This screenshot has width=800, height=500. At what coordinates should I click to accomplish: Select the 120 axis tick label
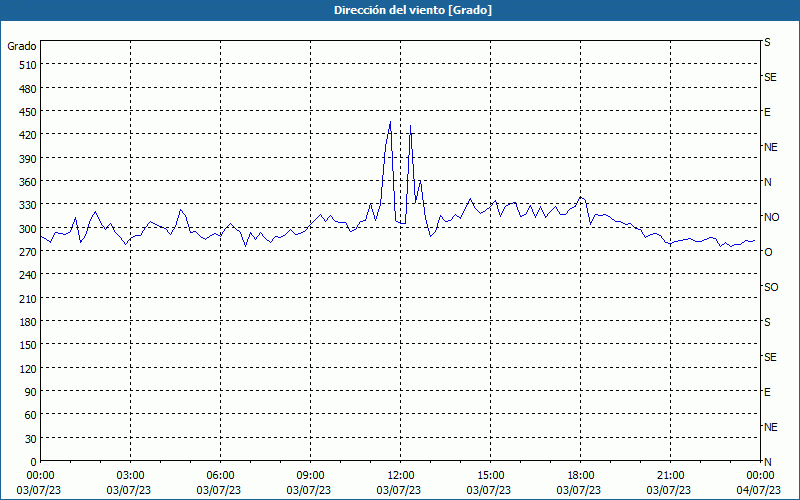(28, 369)
